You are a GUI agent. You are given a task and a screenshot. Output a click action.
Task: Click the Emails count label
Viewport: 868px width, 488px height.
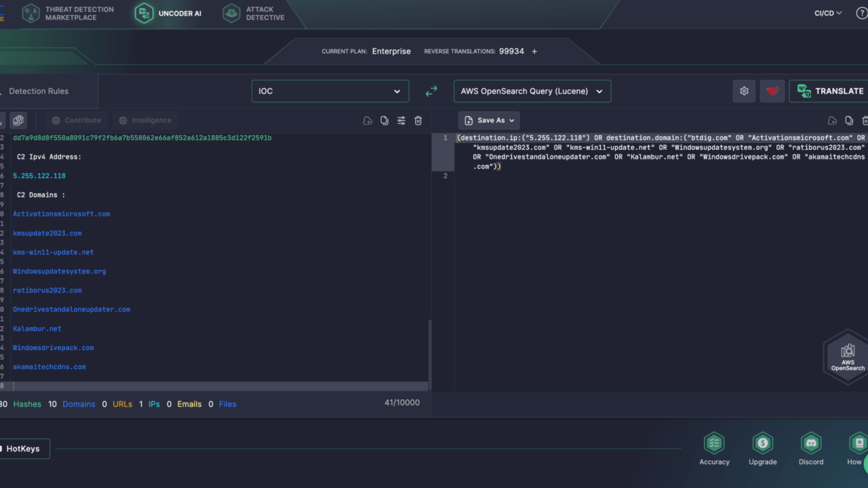(x=189, y=404)
